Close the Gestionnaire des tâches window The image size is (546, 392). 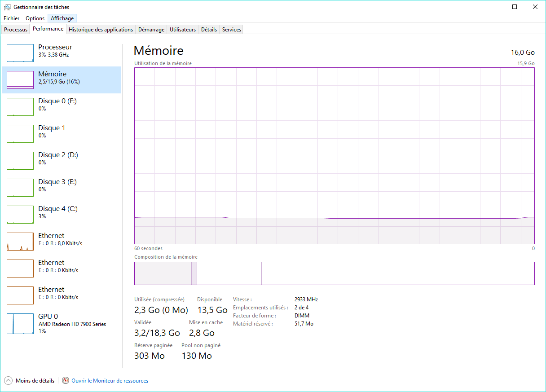[x=535, y=7]
